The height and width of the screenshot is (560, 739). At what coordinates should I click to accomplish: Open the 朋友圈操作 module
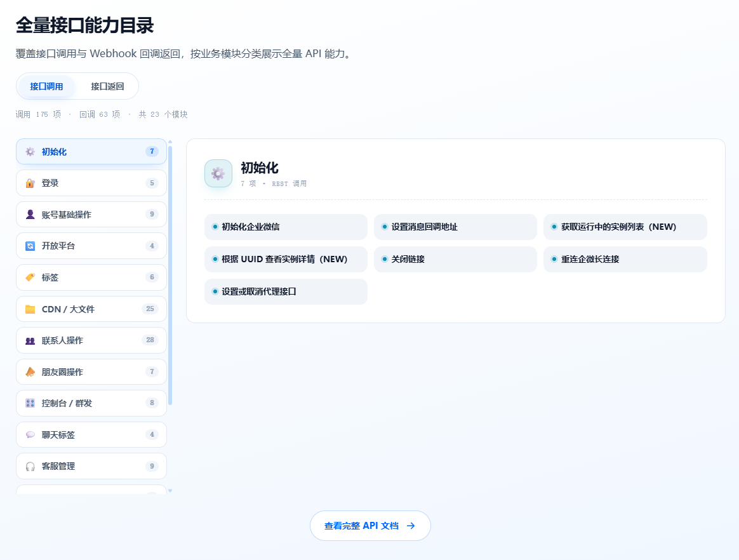click(91, 372)
